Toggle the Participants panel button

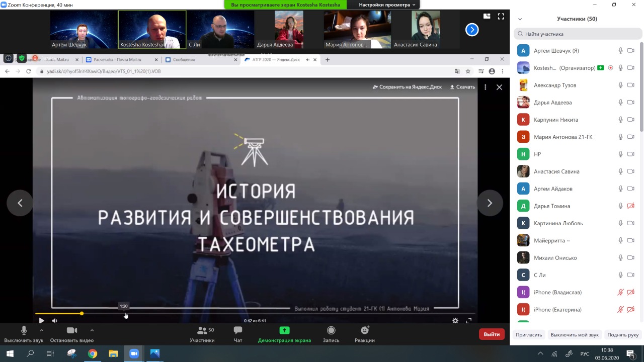(x=202, y=334)
